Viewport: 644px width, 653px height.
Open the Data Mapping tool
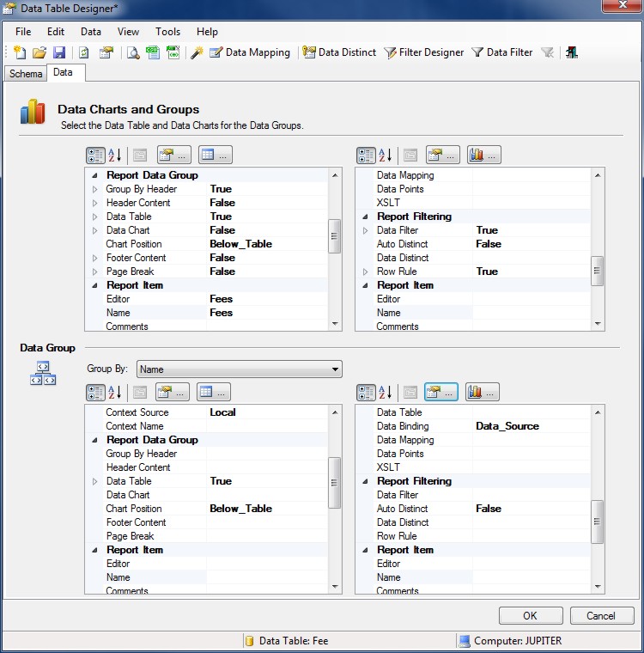click(x=249, y=52)
